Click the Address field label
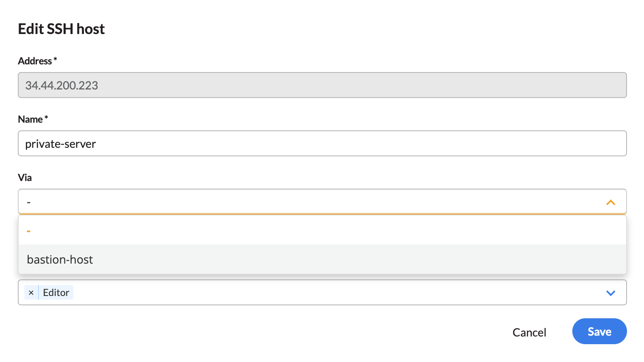This screenshot has height=362, width=644. [x=35, y=61]
